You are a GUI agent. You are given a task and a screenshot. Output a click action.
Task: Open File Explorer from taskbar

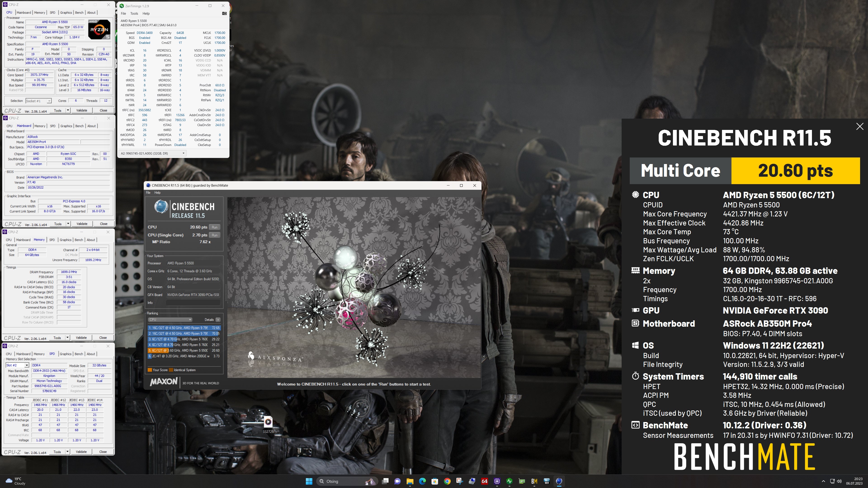pyautogui.click(x=410, y=481)
